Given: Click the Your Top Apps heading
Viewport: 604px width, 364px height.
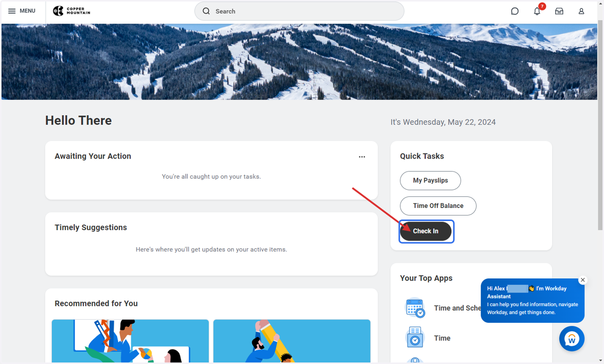Looking at the screenshot, I should [426, 278].
